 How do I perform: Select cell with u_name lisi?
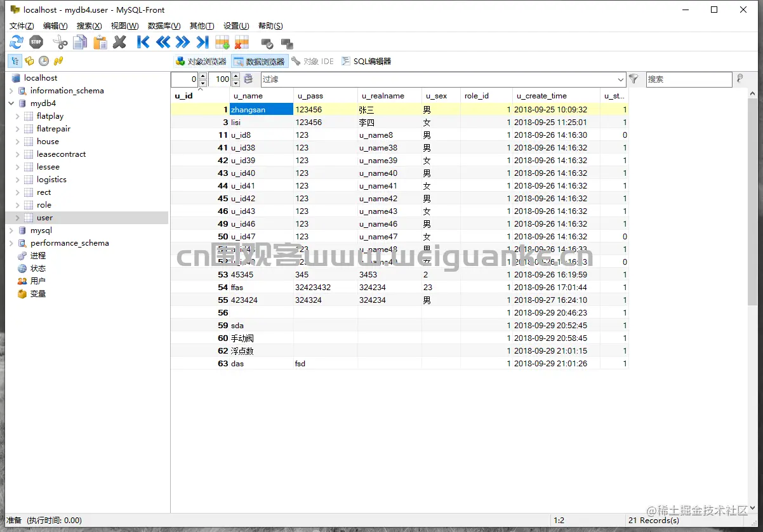(x=262, y=122)
